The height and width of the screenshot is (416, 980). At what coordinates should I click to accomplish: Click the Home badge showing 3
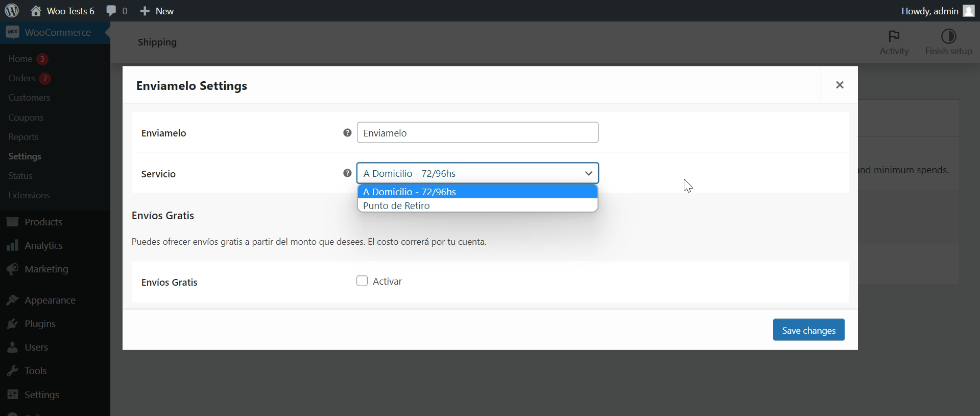[42, 59]
